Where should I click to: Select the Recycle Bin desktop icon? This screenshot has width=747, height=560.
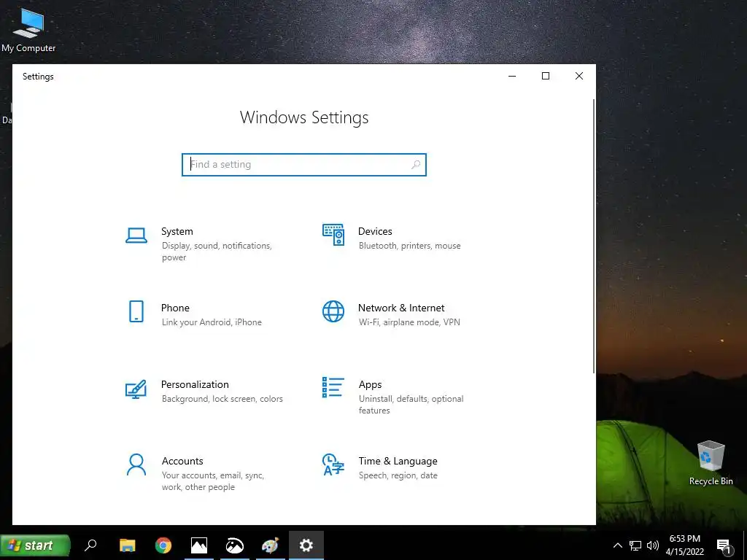click(711, 463)
